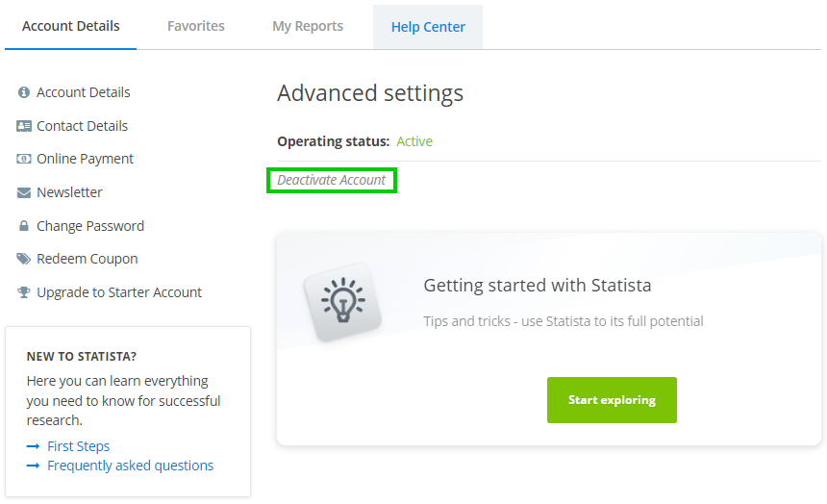The height and width of the screenshot is (504, 827).
Task: Click the Online Payment money icon
Action: coord(24,159)
